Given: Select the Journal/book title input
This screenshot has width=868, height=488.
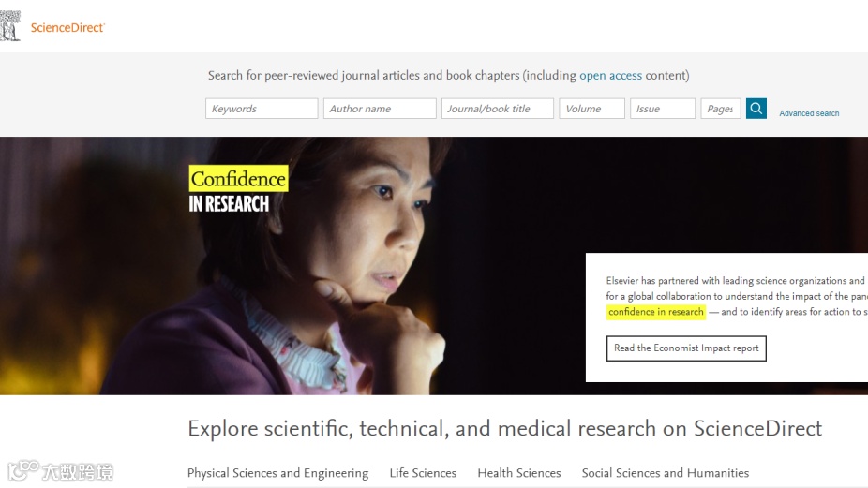Looking at the screenshot, I should point(497,109).
